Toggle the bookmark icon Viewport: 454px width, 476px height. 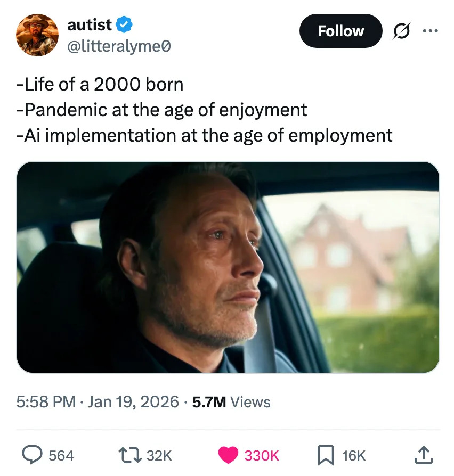coord(325,455)
